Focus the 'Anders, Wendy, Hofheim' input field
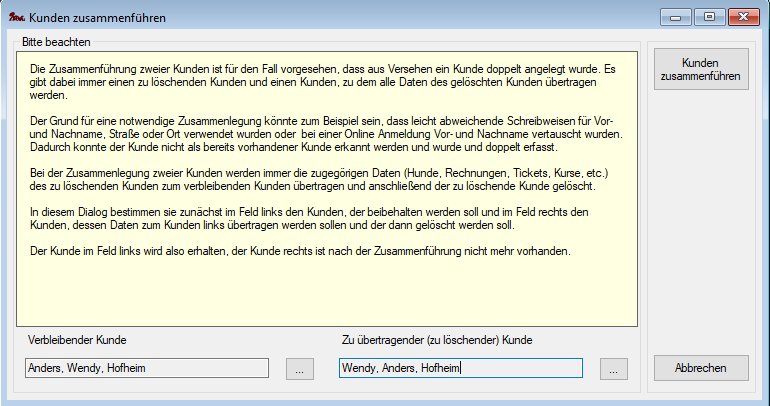Image resolution: width=770 pixels, height=406 pixels. tap(146, 368)
